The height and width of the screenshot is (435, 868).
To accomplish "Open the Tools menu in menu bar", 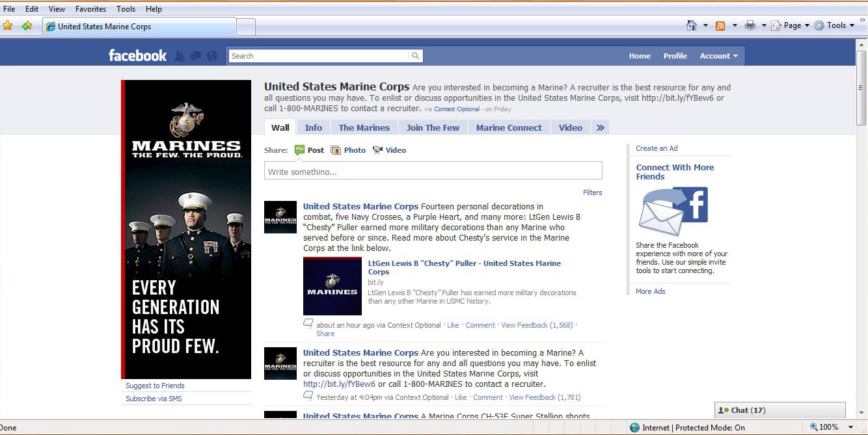I will pos(126,9).
